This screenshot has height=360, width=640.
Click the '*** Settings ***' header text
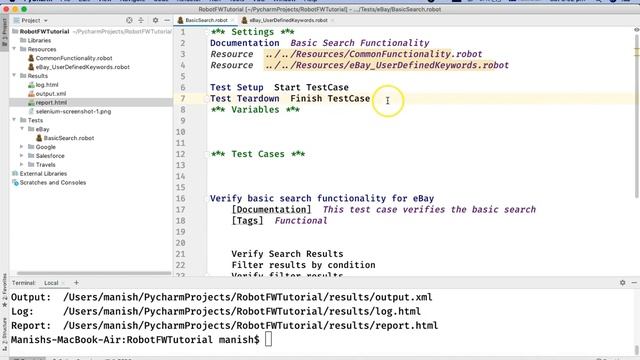click(x=252, y=32)
